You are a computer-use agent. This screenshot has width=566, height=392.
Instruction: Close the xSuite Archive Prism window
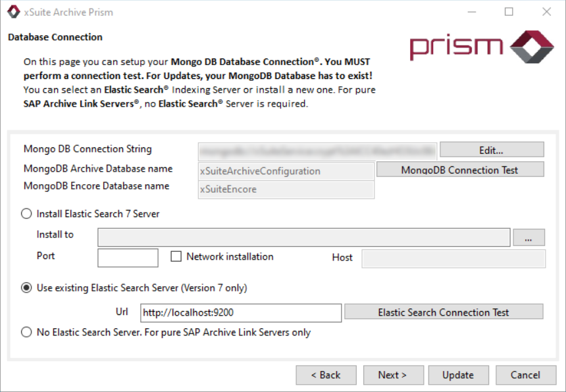[x=546, y=12]
